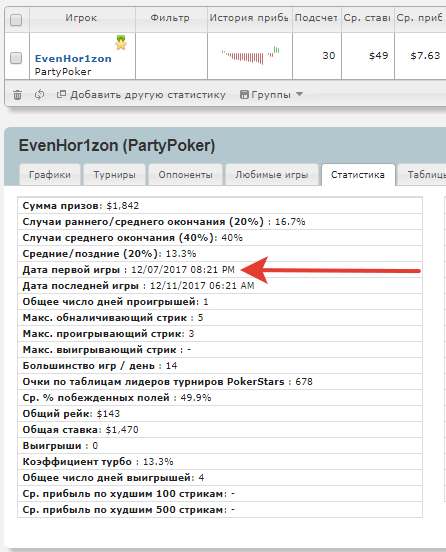
Task: Click the trash delete icon
Action: pos(17,95)
